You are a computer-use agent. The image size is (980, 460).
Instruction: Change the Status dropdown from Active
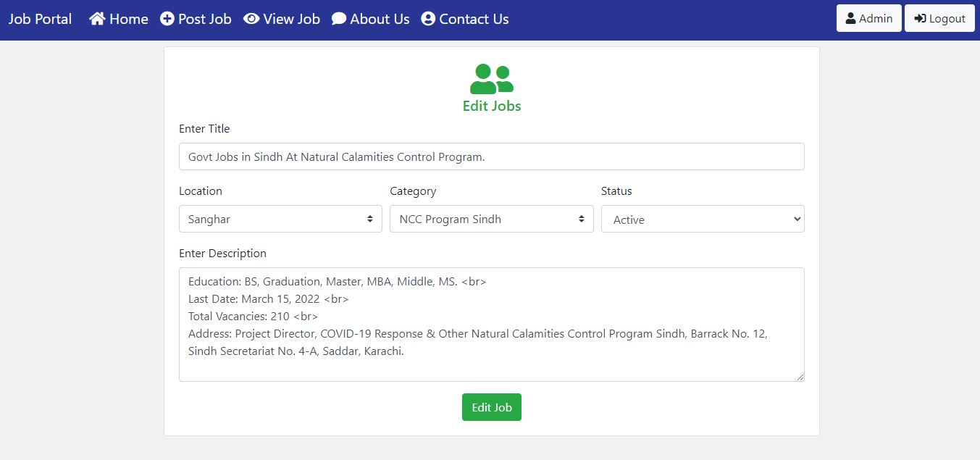click(702, 219)
